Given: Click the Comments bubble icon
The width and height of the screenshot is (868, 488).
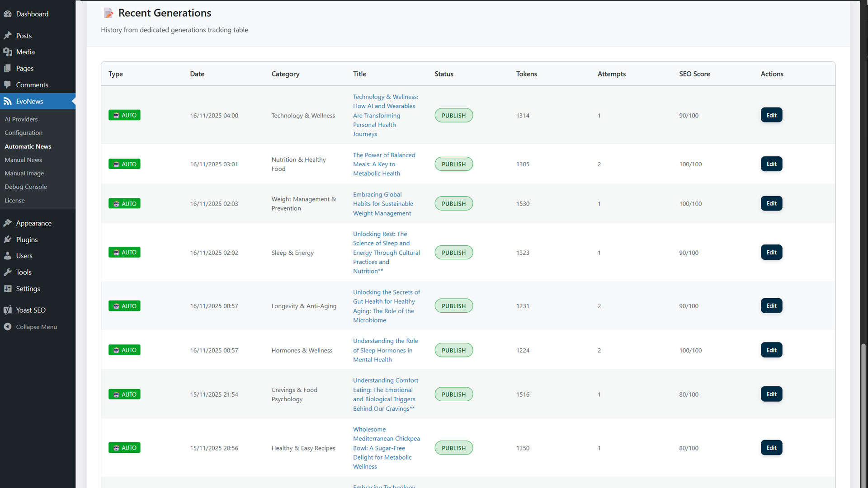Looking at the screenshot, I should click(x=8, y=85).
